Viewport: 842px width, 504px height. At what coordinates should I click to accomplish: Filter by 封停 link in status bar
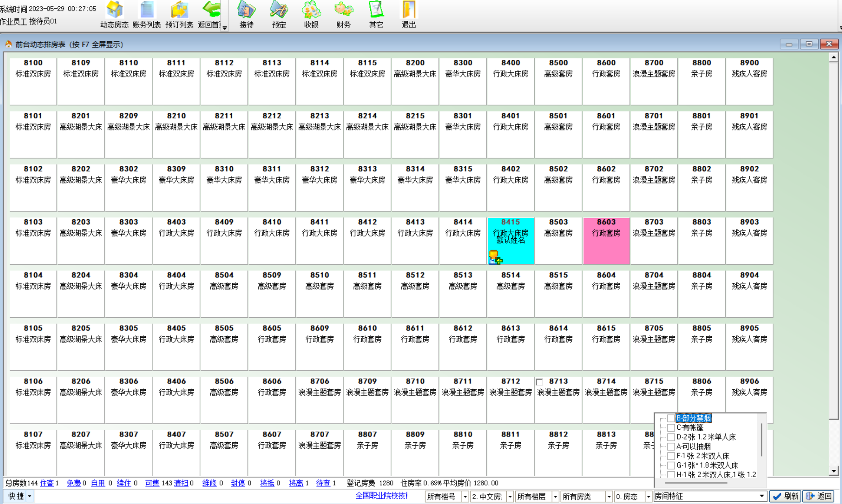tap(238, 483)
